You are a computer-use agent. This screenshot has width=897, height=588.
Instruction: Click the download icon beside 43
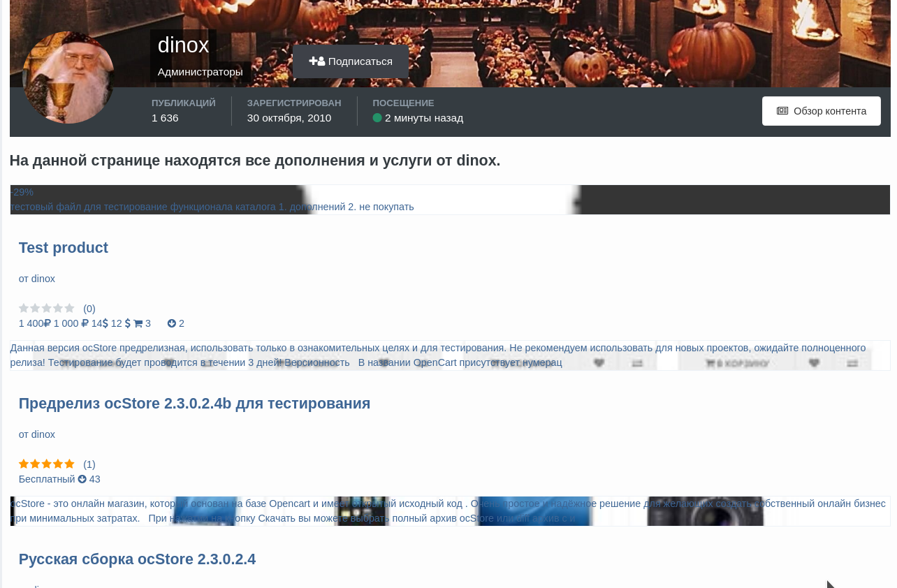pos(82,480)
